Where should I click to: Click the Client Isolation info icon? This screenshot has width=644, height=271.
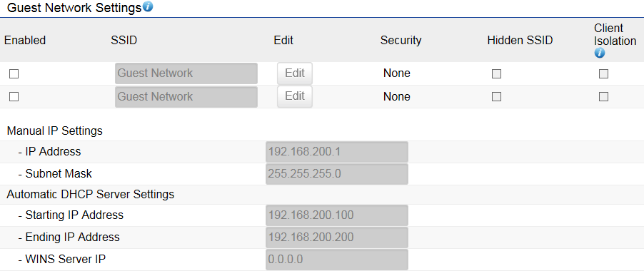pyautogui.click(x=600, y=53)
